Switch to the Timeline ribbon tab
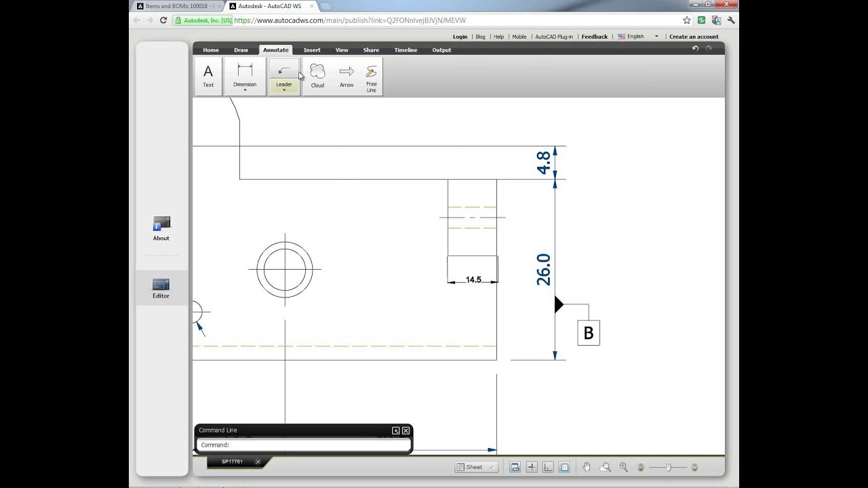 tap(406, 50)
